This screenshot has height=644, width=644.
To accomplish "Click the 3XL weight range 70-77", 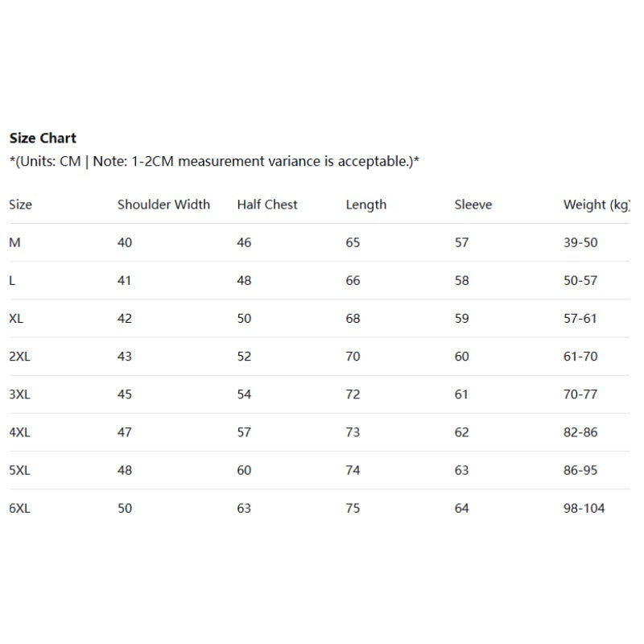I will 580,394.
